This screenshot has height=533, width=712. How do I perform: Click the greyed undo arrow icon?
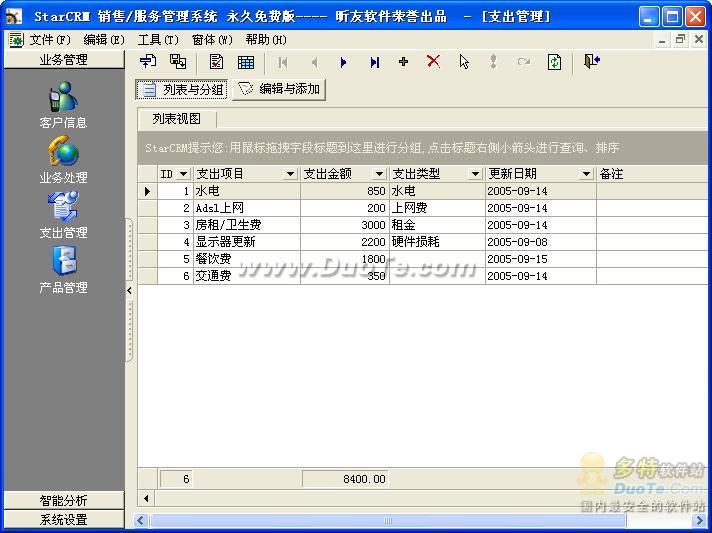point(524,61)
